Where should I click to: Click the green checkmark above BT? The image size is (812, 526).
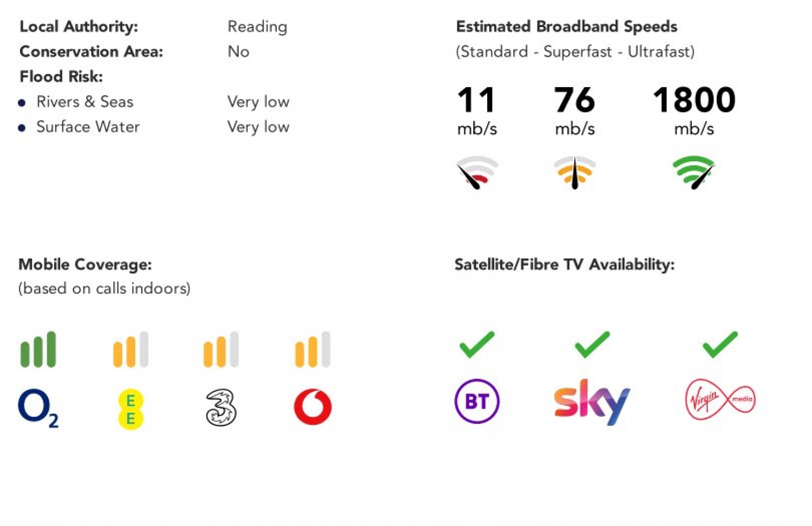[477, 344]
